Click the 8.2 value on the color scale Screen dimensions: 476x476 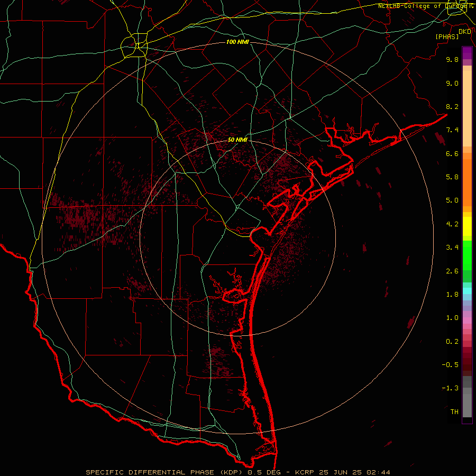pyautogui.click(x=452, y=106)
